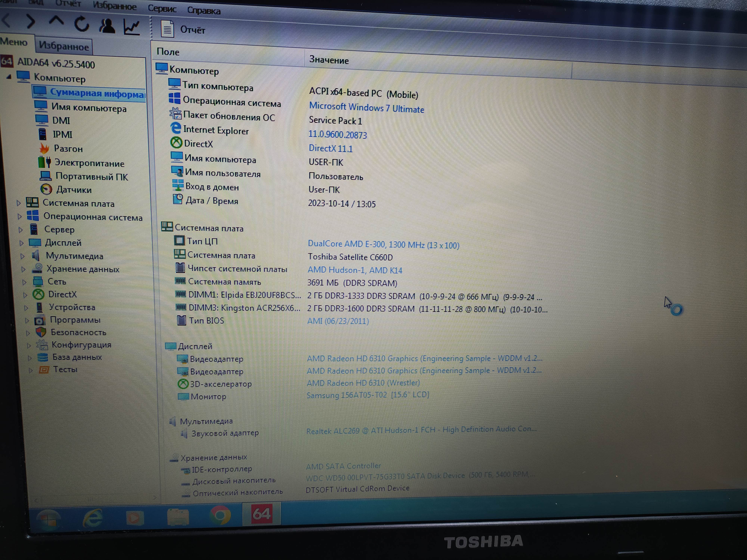Click the Программы tree icon

point(40,320)
